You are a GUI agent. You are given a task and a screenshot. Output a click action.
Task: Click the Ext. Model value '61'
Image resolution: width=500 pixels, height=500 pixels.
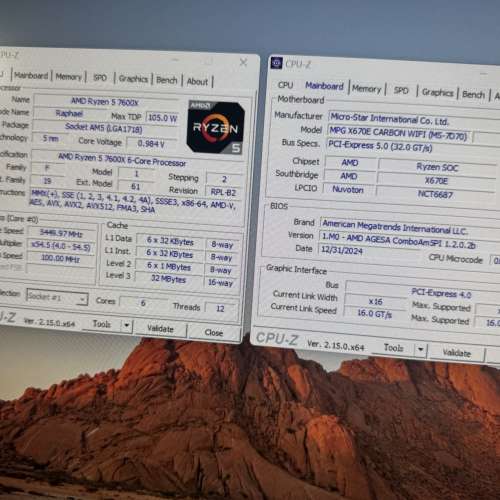point(136,186)
